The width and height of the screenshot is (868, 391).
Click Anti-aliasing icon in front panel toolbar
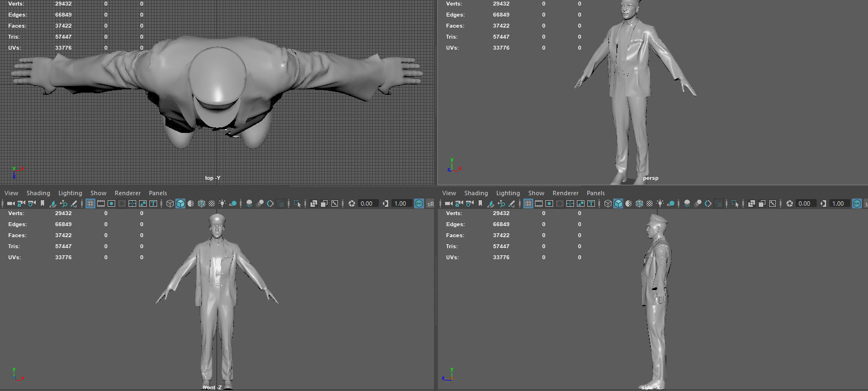click(x=270, y=203)
